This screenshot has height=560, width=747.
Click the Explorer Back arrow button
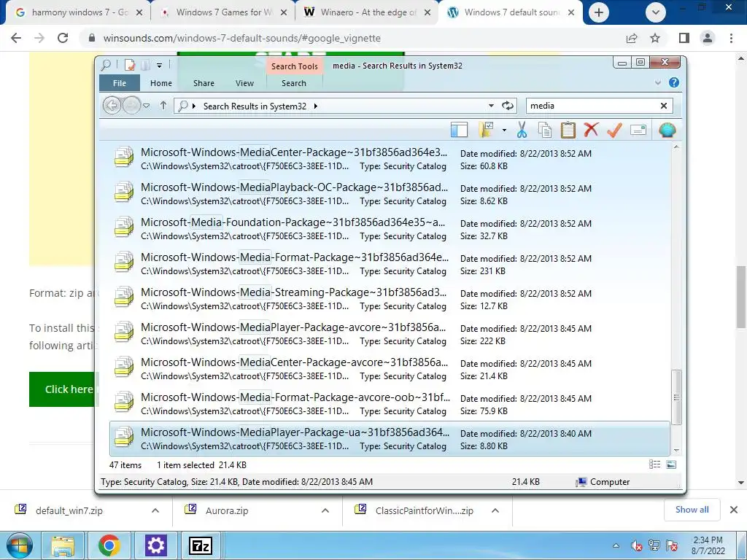point(112,105)
